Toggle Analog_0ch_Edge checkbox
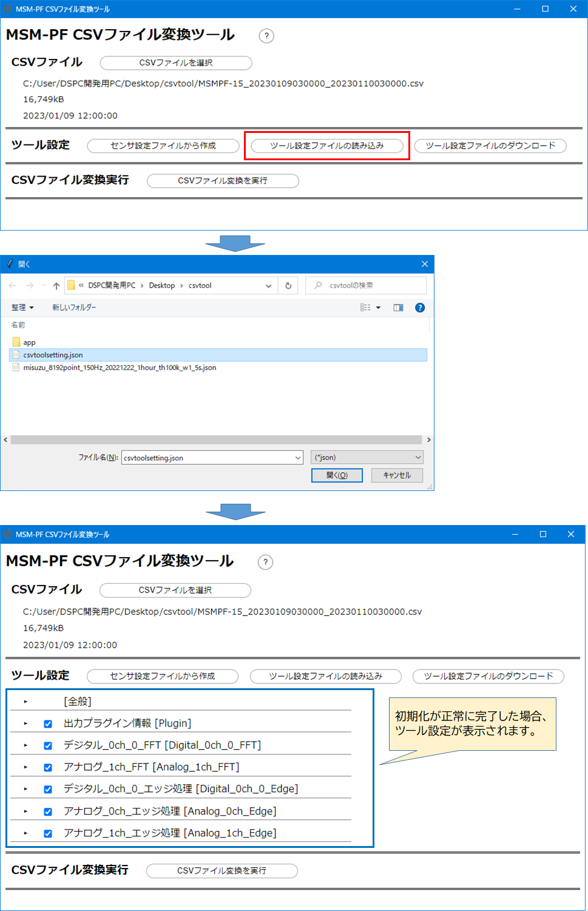 click(x=48, y=811)
